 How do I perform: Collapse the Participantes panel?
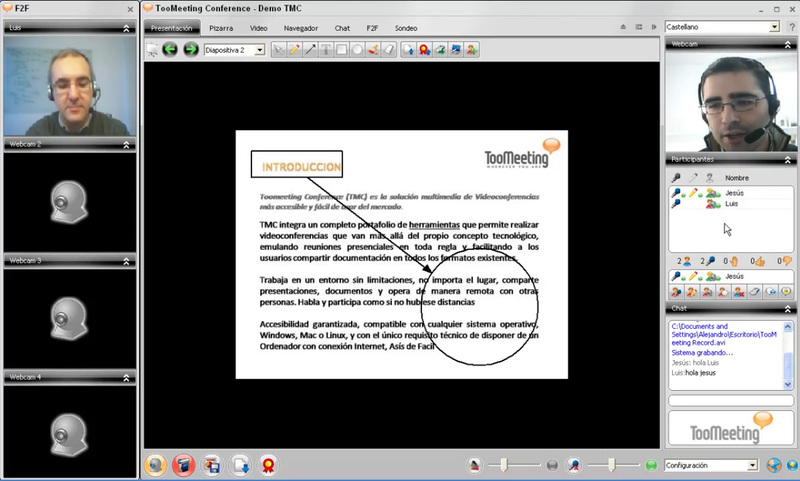click(788, 160)
